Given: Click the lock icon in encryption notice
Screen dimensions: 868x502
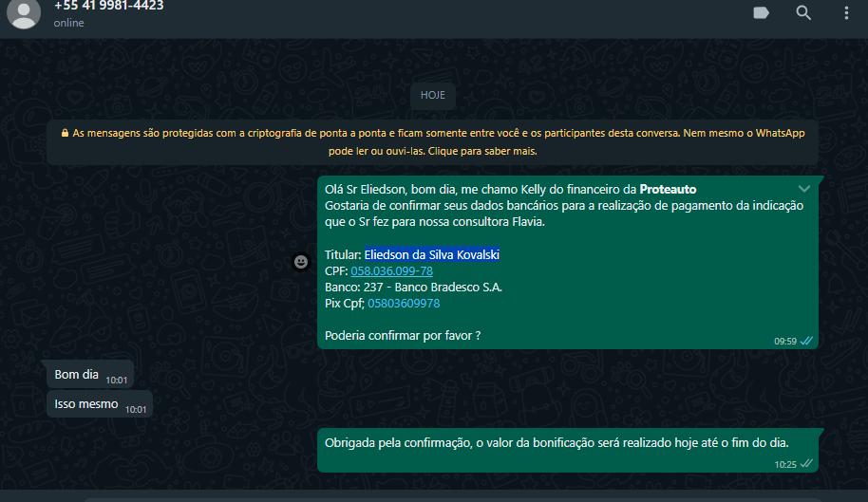Looking at the screenshot, I should click(65, 134).
